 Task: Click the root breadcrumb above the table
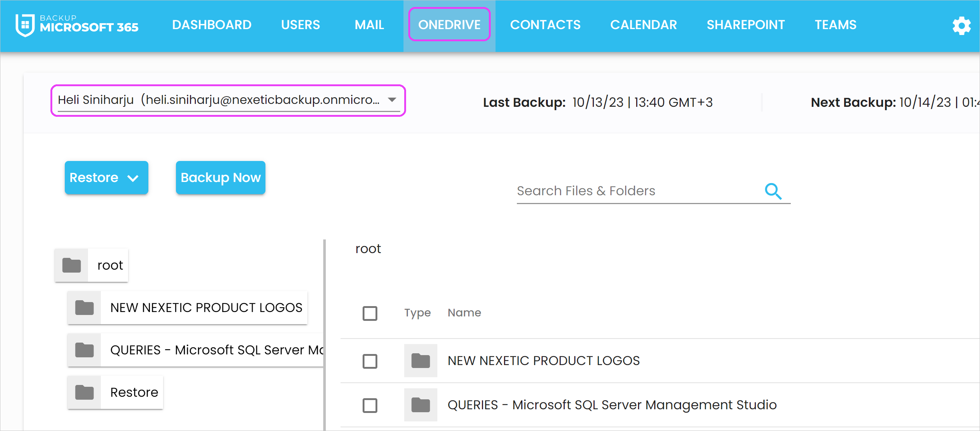pos(368,249)
